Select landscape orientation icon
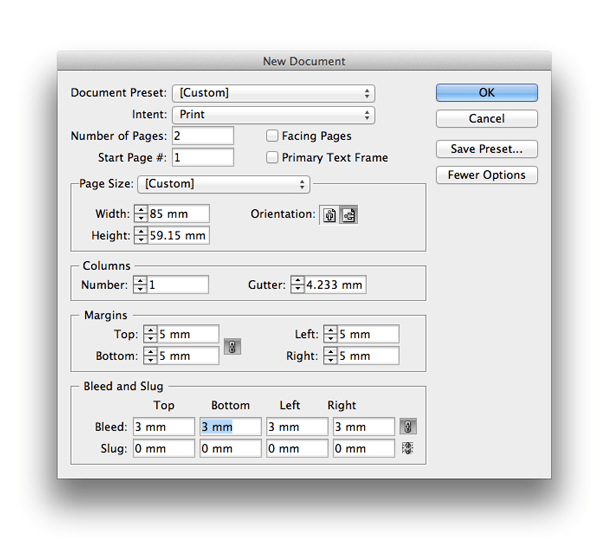This screenshot has height=550, width=600. [348, 215]
